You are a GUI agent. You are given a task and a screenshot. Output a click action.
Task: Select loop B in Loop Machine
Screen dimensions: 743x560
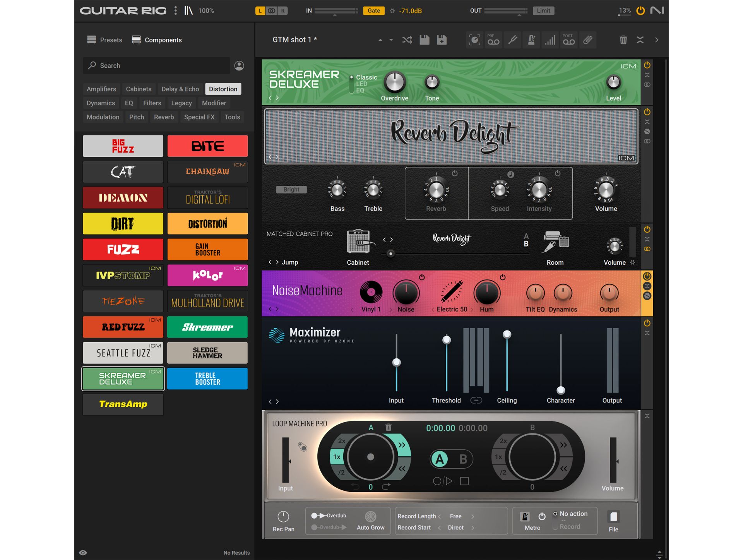pyautogui.click(x=463, y=459)
